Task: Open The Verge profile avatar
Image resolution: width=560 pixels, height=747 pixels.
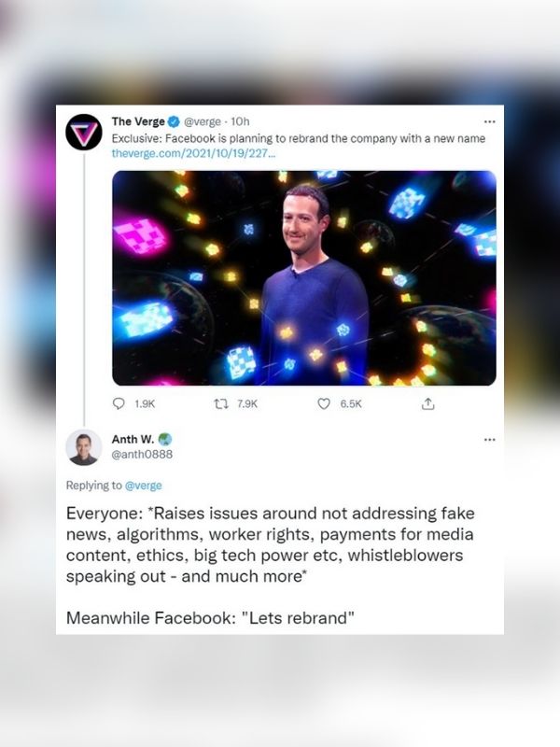Action: 84,132
